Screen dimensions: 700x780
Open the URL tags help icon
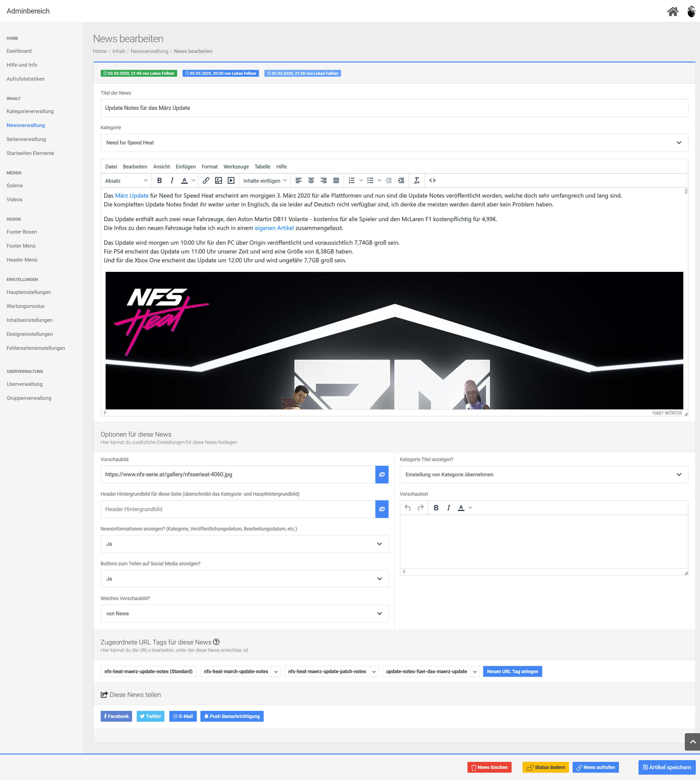[216, 642]
